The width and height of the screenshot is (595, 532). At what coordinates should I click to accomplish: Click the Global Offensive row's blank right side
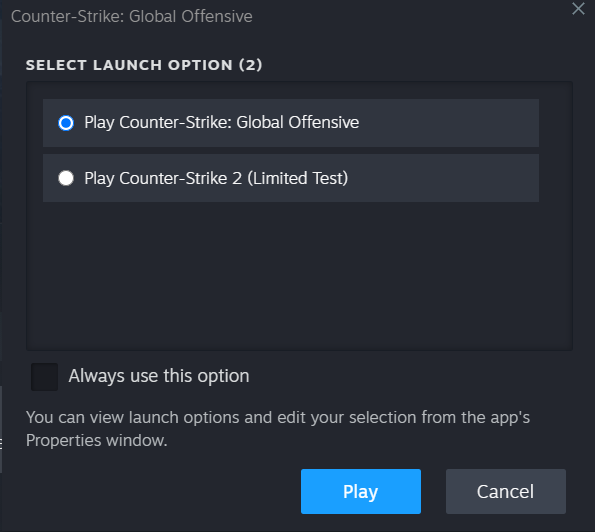pos(448,123)
